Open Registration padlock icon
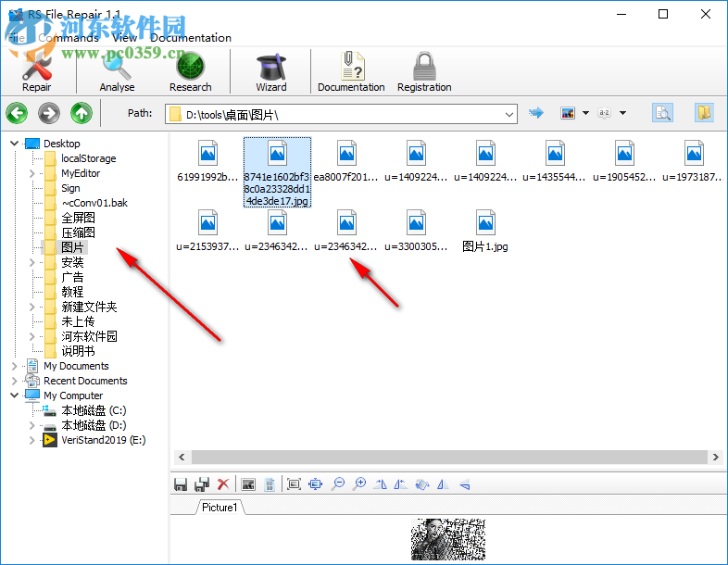This screenshot has width=728, height=565. (x=424, y=72)
